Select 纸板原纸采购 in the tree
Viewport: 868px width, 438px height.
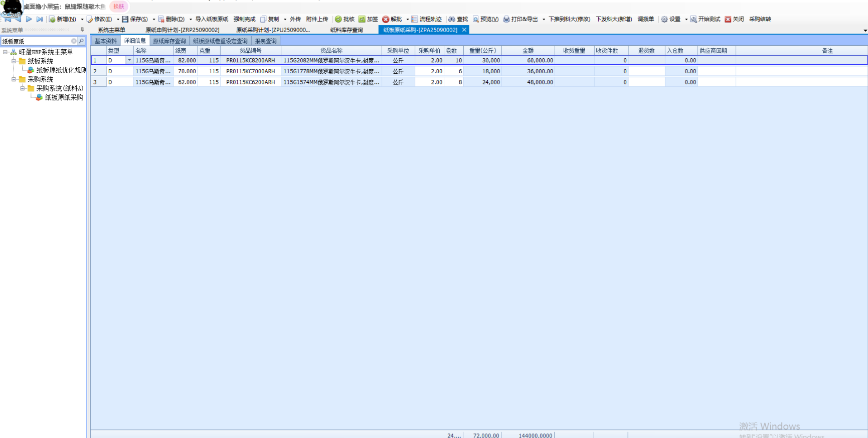pos(64,97)
